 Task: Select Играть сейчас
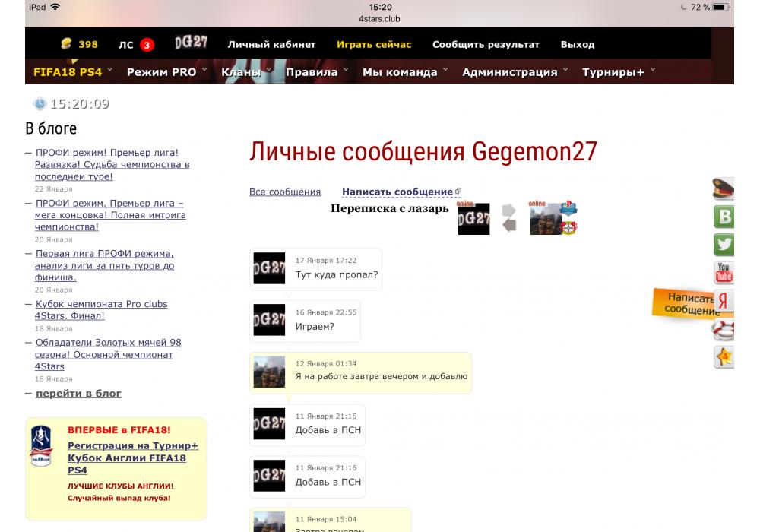coord(374,45)
